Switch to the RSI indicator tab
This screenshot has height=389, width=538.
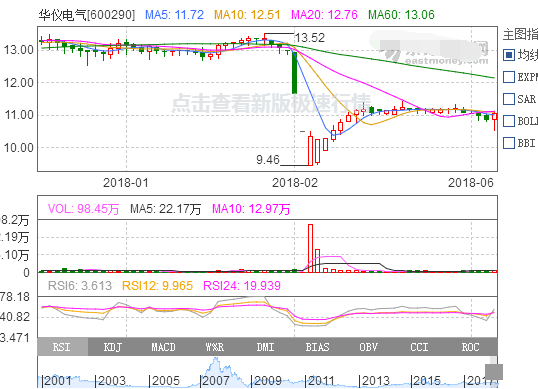(62, 347)
